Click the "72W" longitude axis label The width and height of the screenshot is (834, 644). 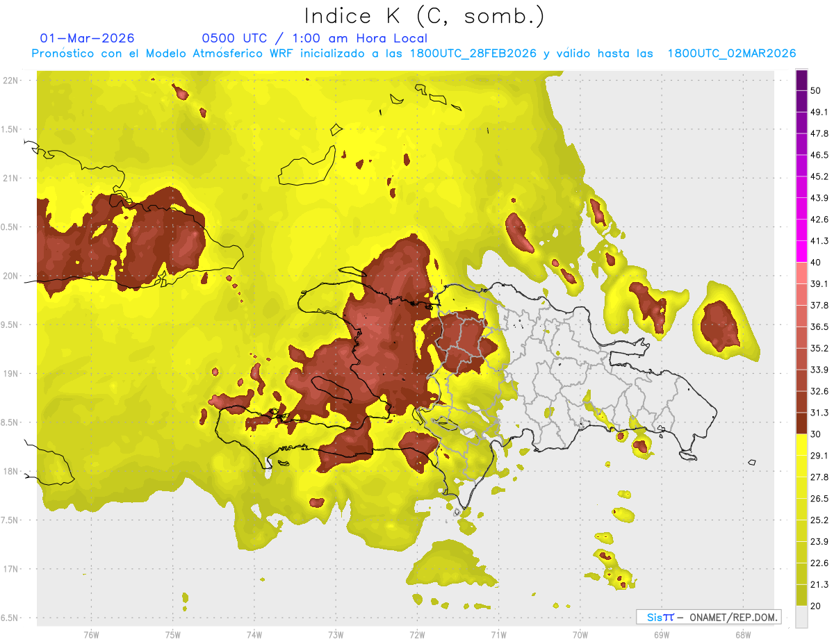[x=417, y=634]
